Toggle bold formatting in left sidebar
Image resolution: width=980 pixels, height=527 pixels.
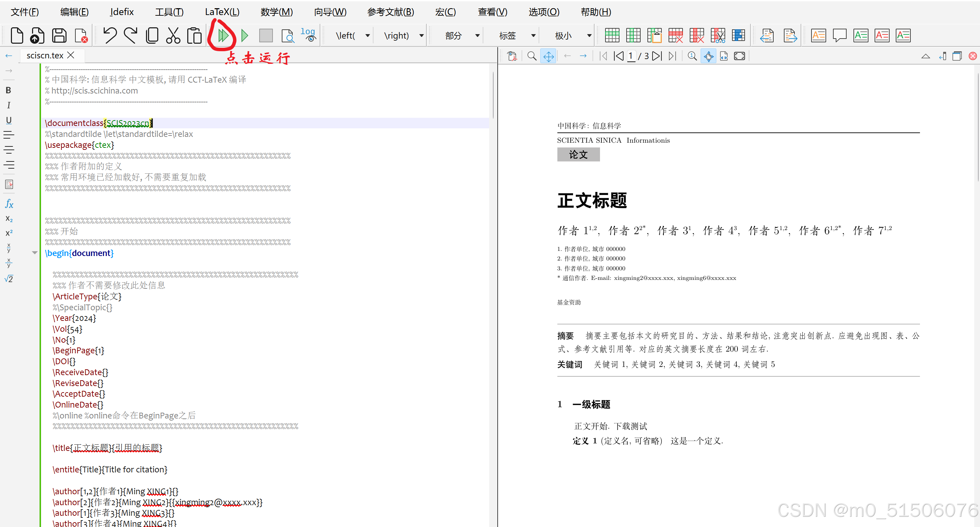(x=9, y=90)
